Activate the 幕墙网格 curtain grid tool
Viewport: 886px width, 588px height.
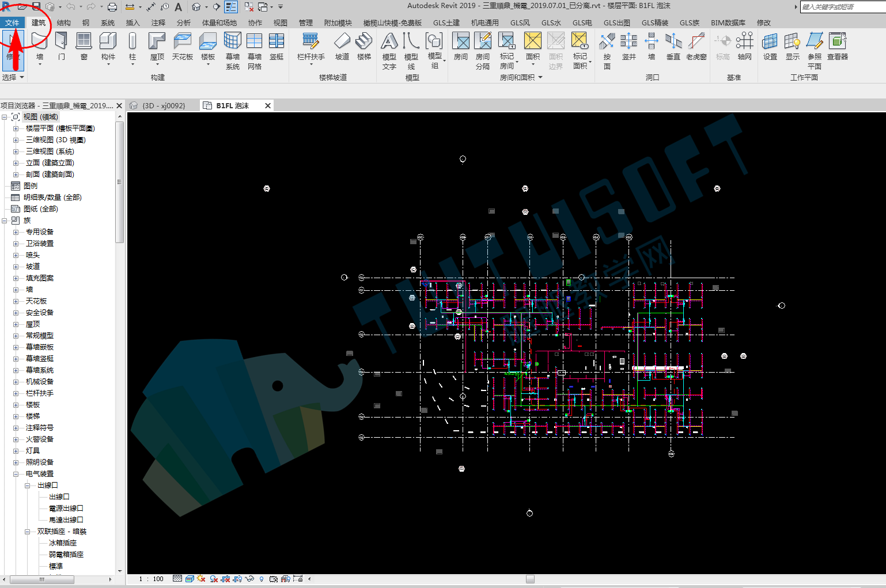(255, 51)
